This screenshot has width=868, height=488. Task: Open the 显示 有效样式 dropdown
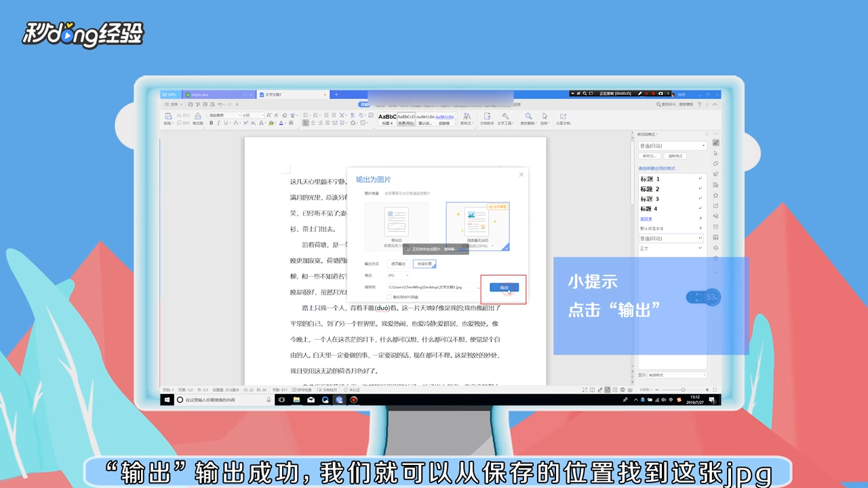tap(677, 375)
